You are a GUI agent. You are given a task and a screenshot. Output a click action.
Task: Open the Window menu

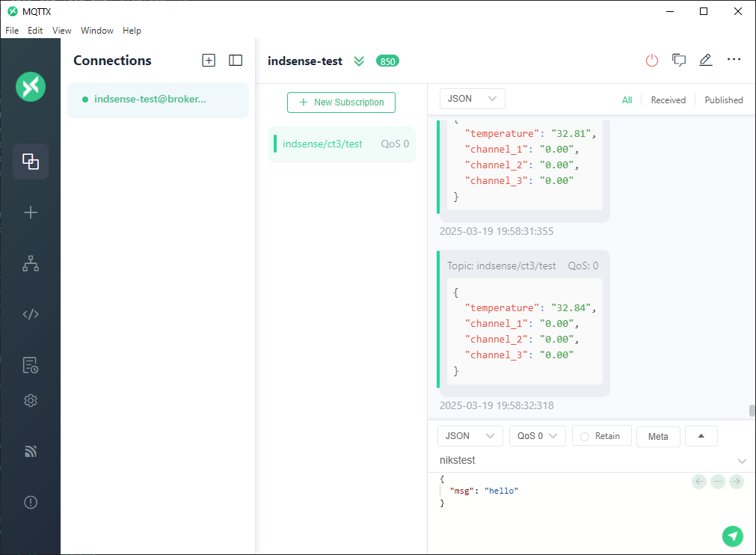point(96,31)
